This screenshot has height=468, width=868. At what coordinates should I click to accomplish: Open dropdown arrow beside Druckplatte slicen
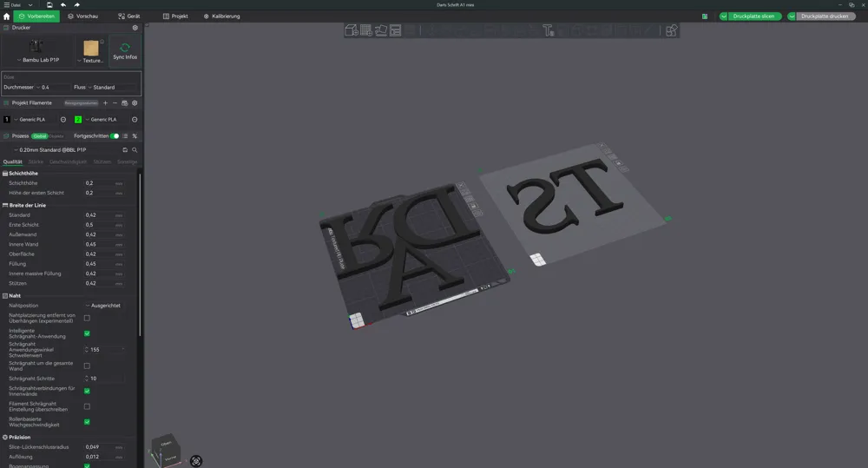pyautogui.click(x=724, y=16)
